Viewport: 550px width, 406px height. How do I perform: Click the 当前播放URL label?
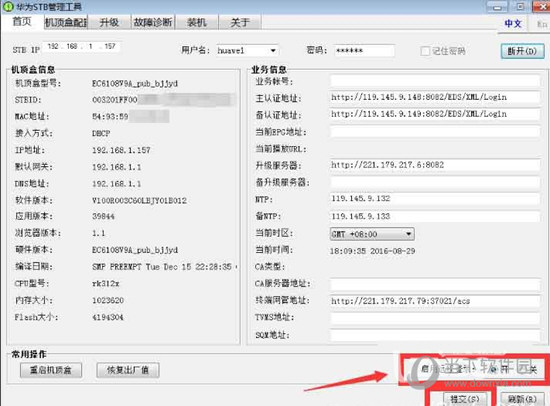pos(281,149)
